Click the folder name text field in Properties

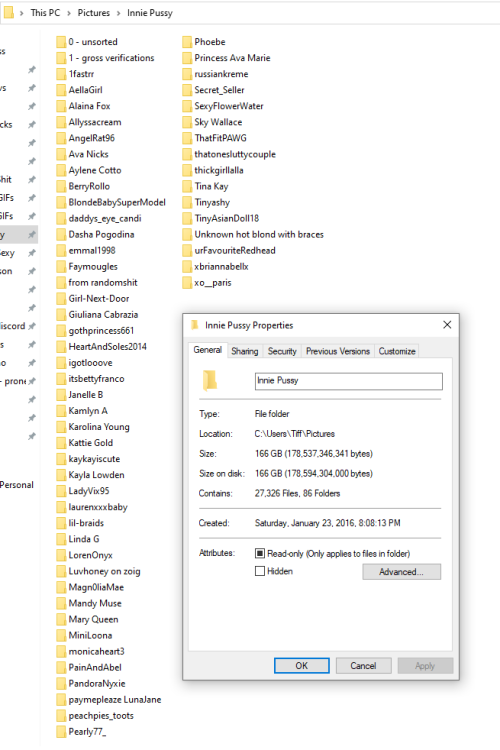(348, 381)
